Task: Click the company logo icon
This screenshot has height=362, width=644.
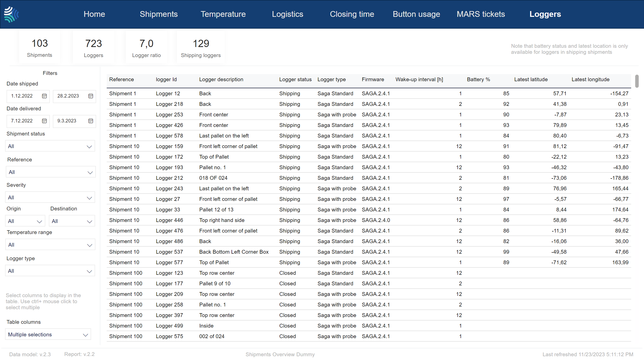Action: [x=11, y=14]
